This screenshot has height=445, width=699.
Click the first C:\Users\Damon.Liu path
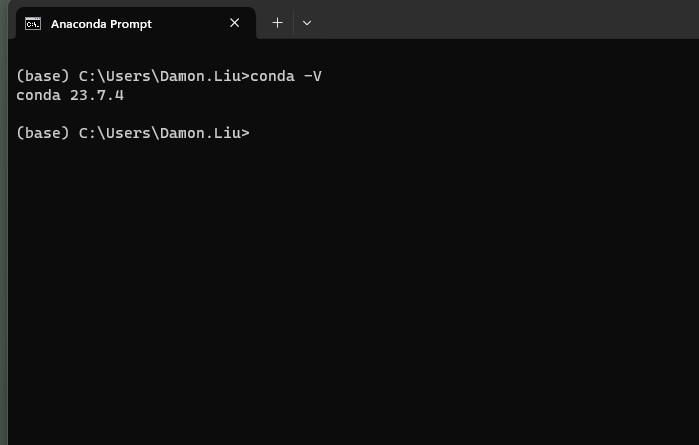point(159,77)
